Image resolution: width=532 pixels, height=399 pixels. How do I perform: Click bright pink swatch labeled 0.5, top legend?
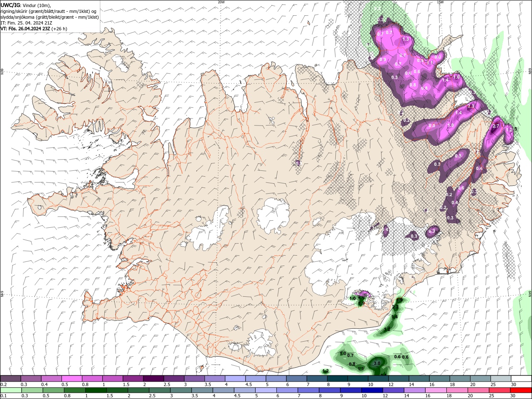pos(71,379)
